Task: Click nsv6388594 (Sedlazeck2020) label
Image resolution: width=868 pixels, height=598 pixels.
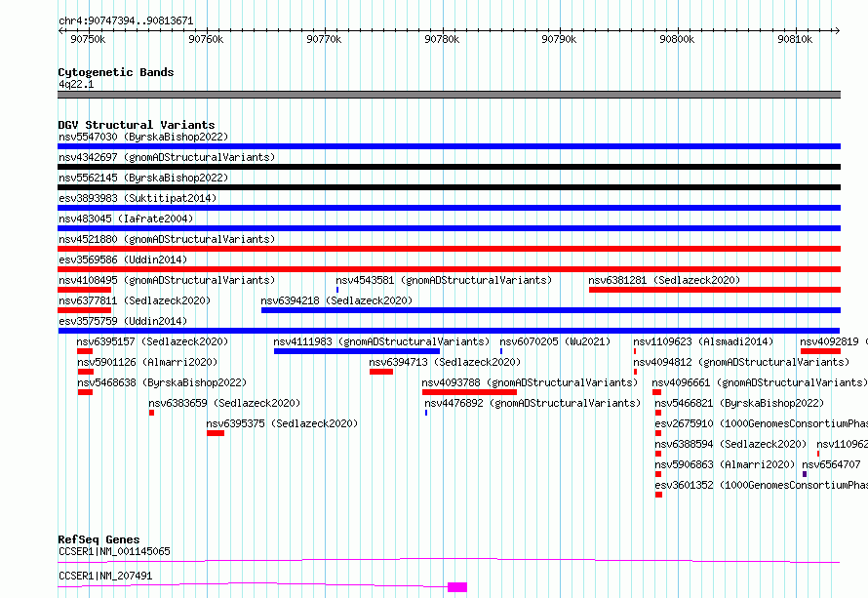Action: pyautogui.click(x=730, y=444)
